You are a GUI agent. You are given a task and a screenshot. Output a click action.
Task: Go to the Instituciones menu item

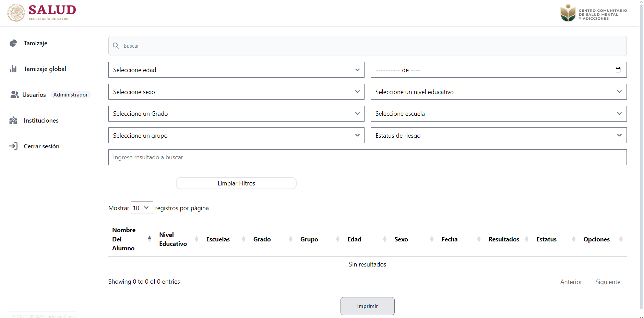41,121
